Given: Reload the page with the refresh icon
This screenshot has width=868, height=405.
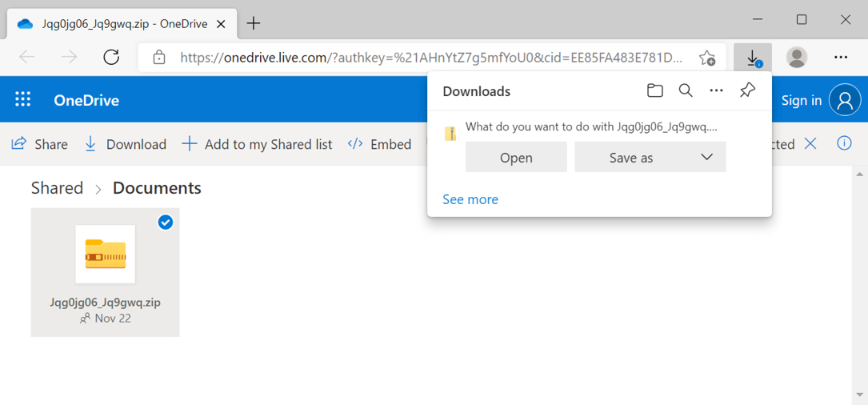Looking at the screenshot, I should point(112,57).
